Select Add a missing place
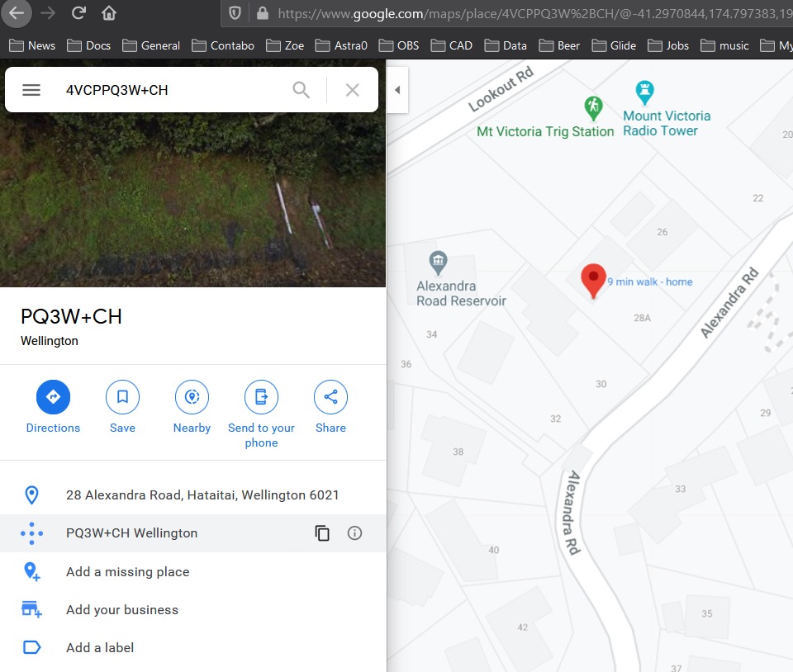This screenshot has width=793, height=672. (127, 571)
